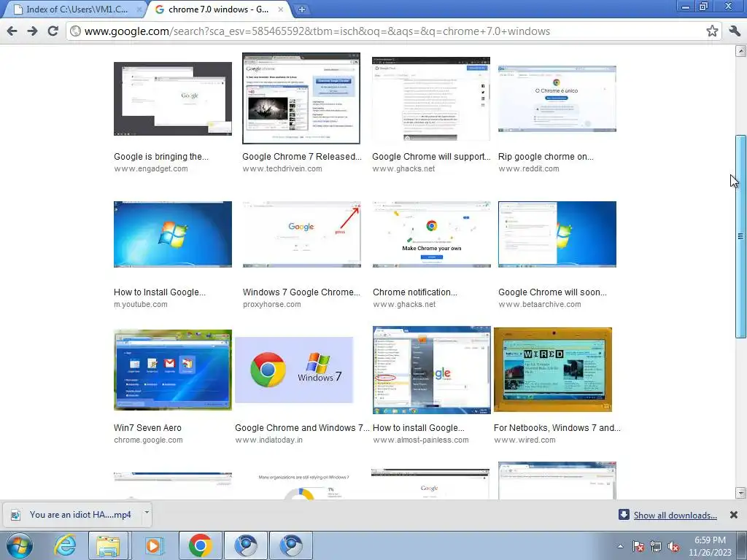Launch Internet Explorer from the taskbar

point(64,545)
